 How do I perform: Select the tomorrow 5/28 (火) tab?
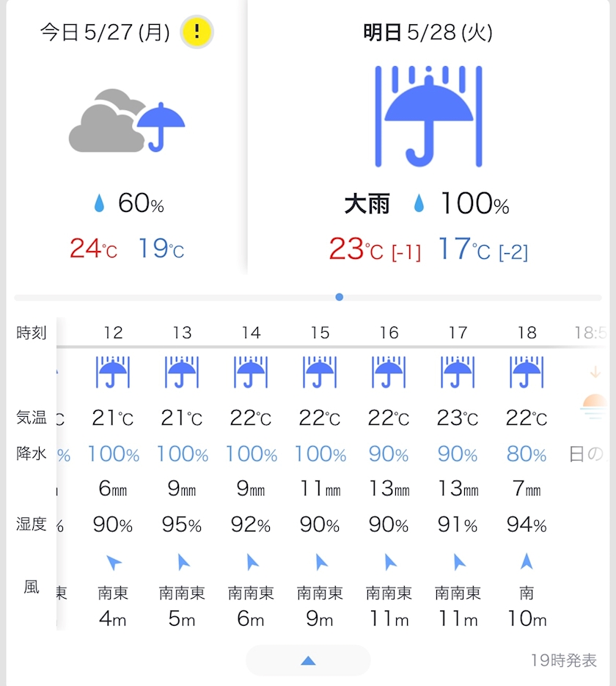click(428, 32)
